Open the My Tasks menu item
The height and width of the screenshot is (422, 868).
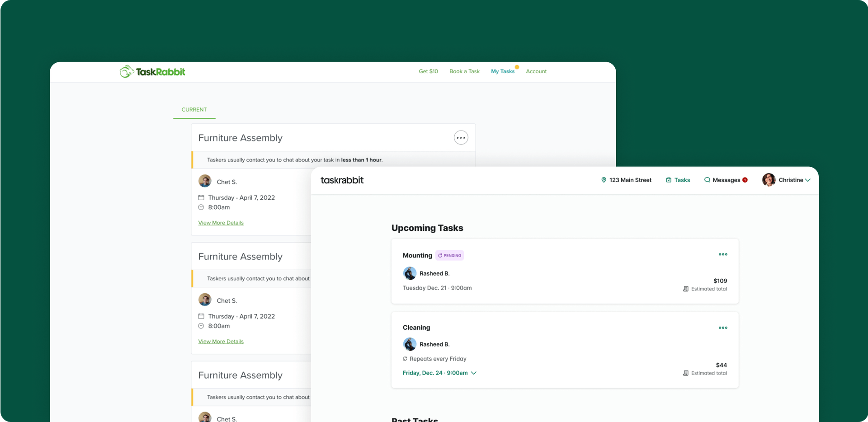(503, 71)
